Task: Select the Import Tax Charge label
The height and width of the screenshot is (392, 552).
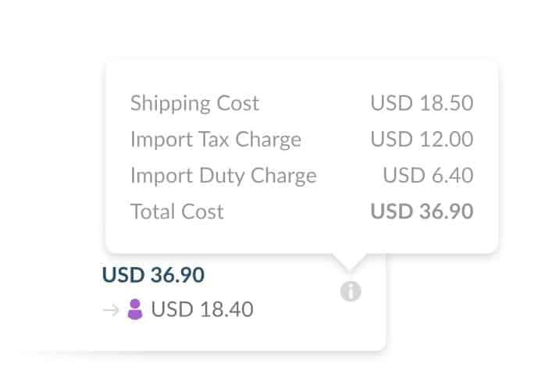Action: 215,139
